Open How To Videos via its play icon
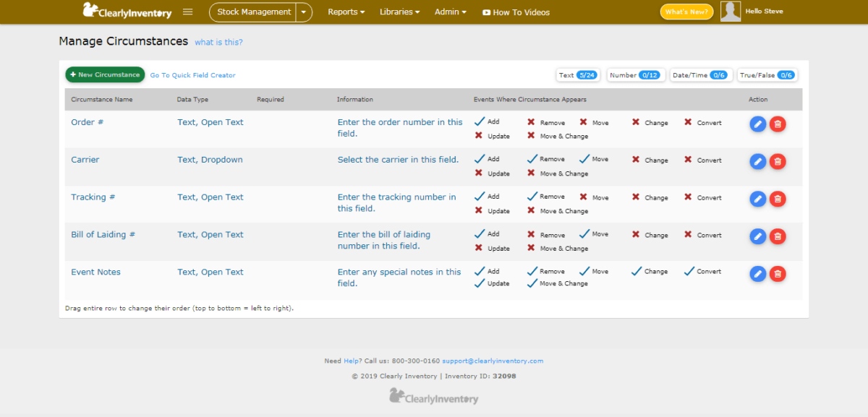Viewport: 868px width, 417px height. point(488,12)
